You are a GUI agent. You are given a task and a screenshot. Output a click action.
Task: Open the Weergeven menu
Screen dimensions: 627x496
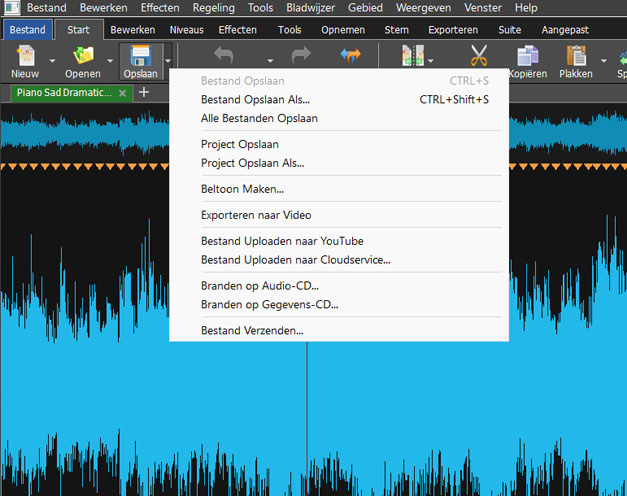click(x=423, y=8)
